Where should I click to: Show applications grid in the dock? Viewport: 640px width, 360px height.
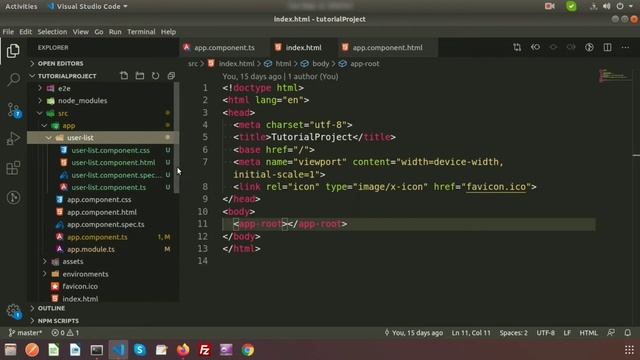coord(629,350)
